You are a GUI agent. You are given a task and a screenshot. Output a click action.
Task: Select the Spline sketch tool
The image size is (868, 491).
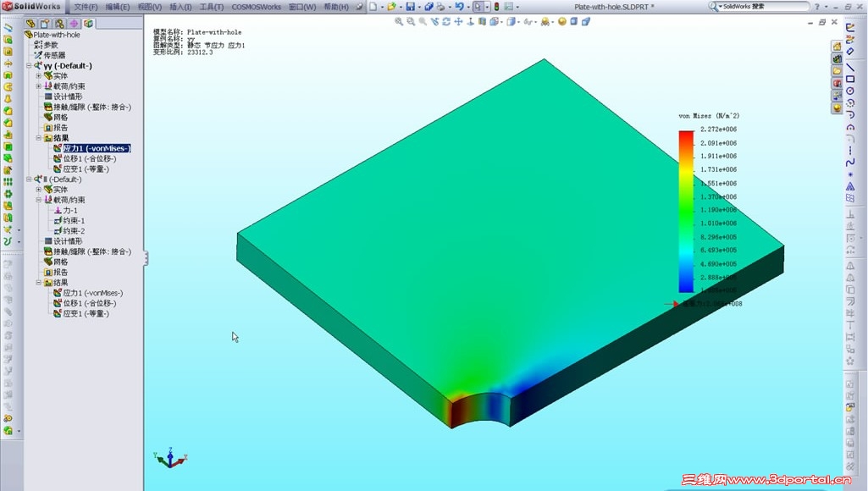[850, 163]
